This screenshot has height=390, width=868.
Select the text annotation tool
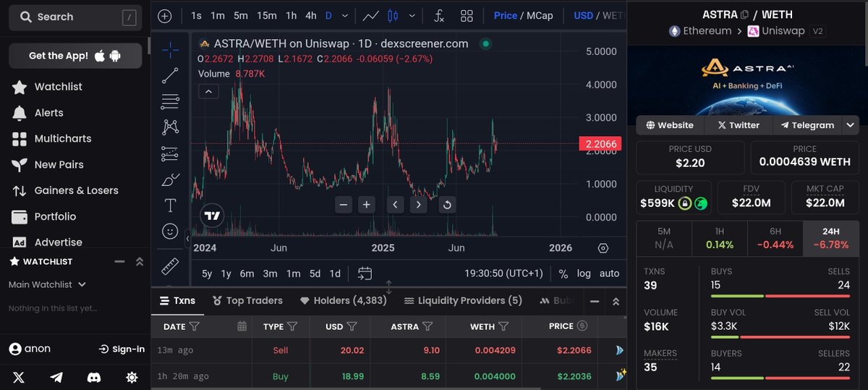[x=170, y=205]
